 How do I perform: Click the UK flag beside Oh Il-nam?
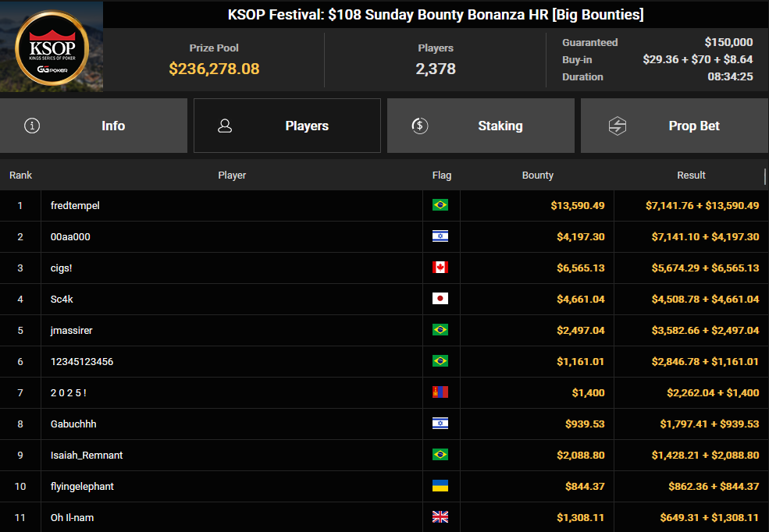pyautogui.click(x=440, y=517)
